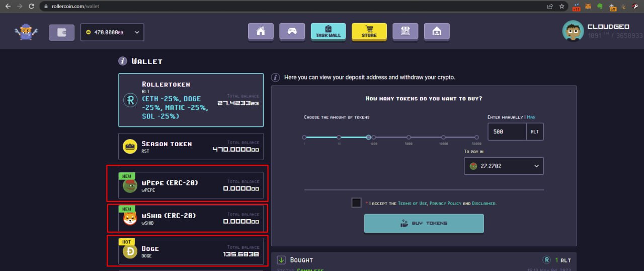Open the red extension icon beside MetaMask
Viewport: 644px width, 271px height.
[x=577, y=7]
